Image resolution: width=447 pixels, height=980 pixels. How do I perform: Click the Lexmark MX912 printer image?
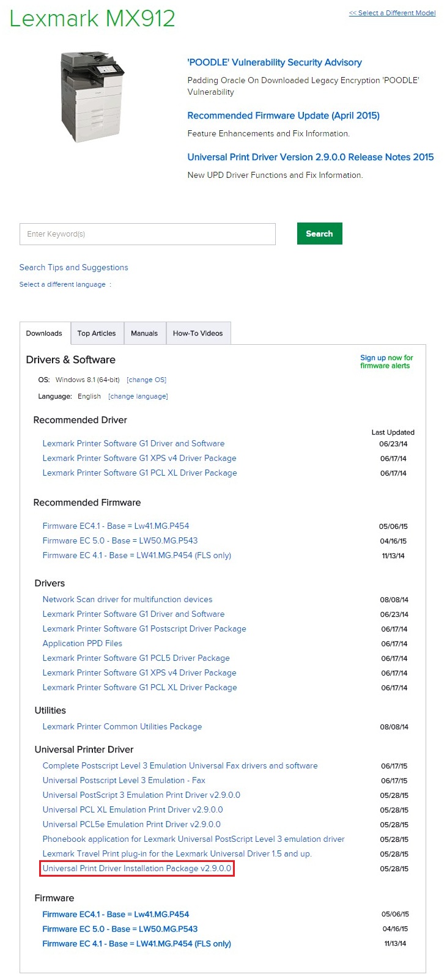coord(92,97)
